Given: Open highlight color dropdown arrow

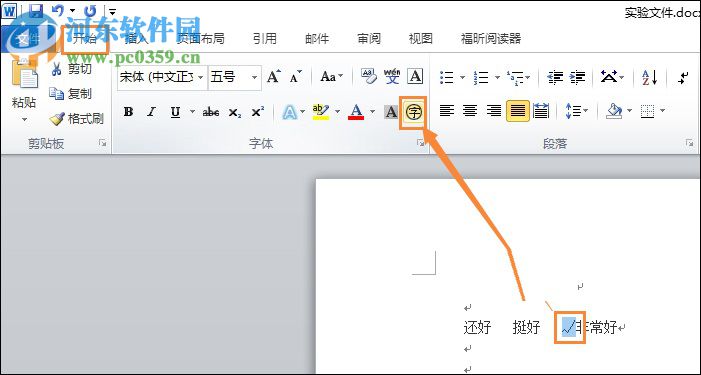Looking at the screenshot, I should point(338,112).
